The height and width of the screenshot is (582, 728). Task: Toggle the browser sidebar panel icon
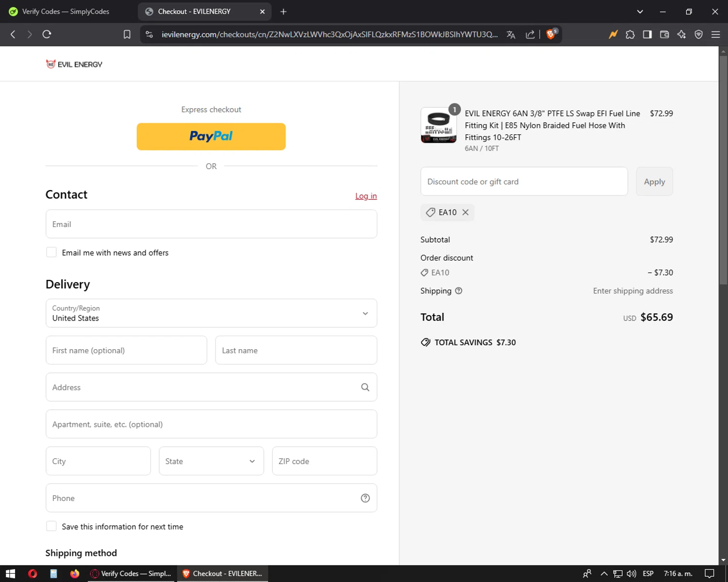[x=647, y=34]
